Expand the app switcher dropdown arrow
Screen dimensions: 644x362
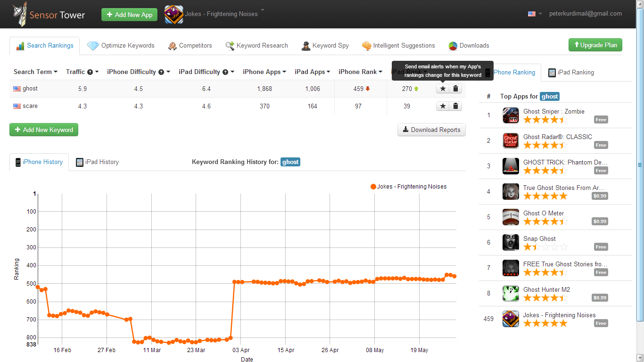pos(263,10)
